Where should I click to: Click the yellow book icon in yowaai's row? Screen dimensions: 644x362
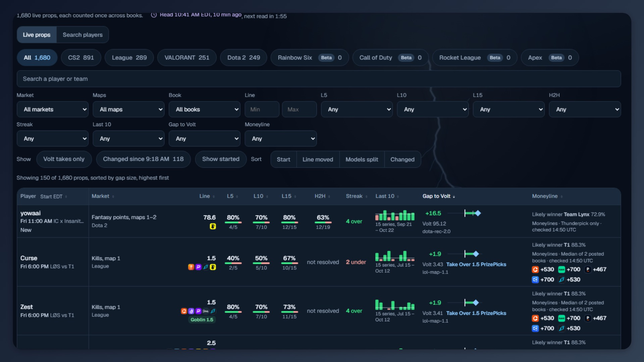(x=213, y=226)
